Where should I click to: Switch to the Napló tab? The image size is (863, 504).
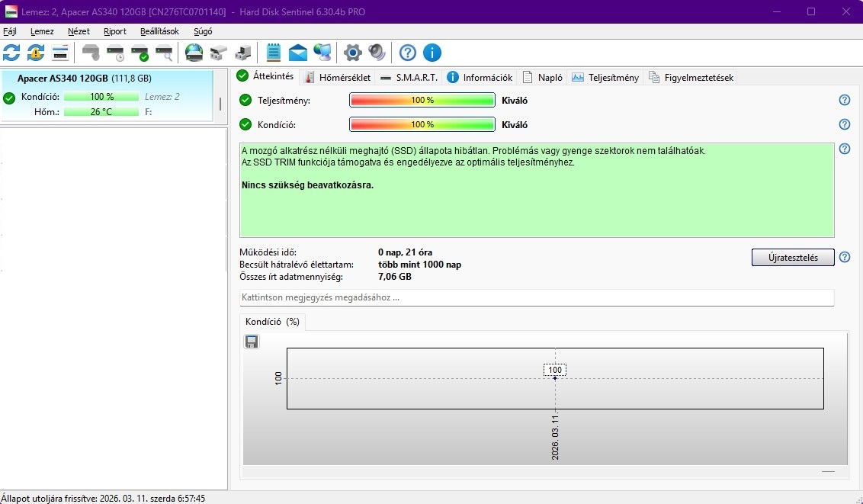[543, 78]
